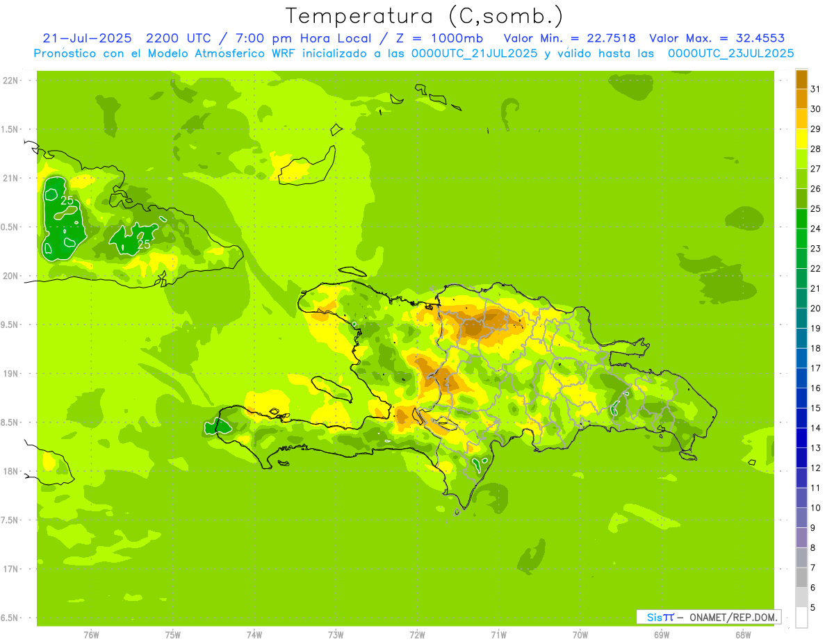Click the green legend swatch between 24 and 25
Image resolution: width=834 pixels, height=644 pixels.
[801, 218]
